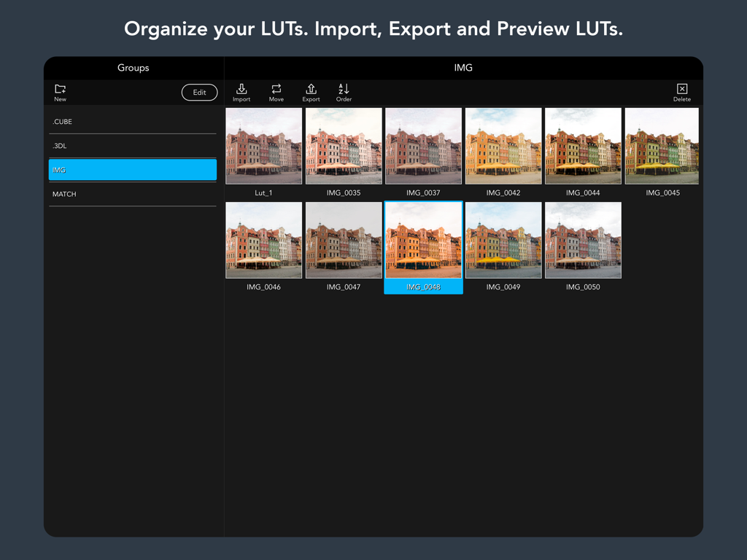Select thumbnail IMG_0042

point(503,146)
